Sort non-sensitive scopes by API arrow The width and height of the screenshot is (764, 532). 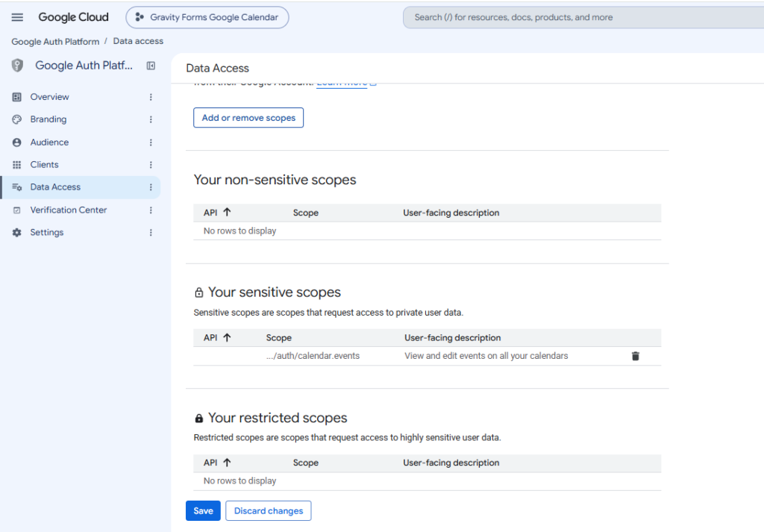click(x=227, y=213)
